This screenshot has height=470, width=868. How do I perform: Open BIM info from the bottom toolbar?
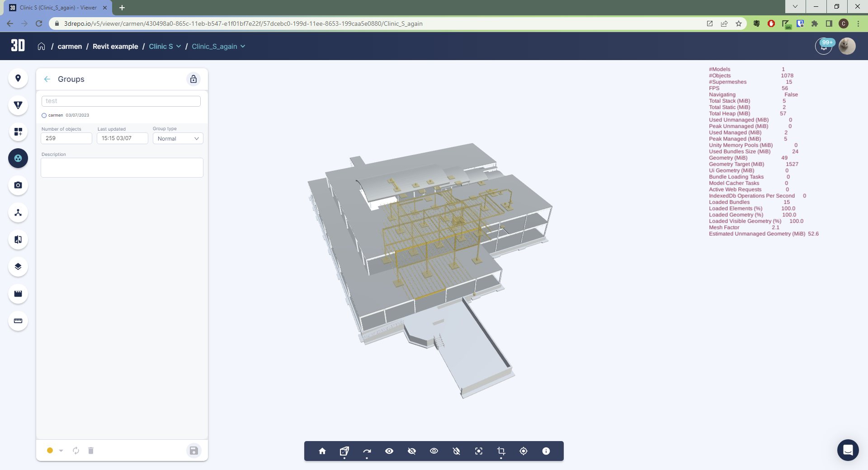pos(546,451)
